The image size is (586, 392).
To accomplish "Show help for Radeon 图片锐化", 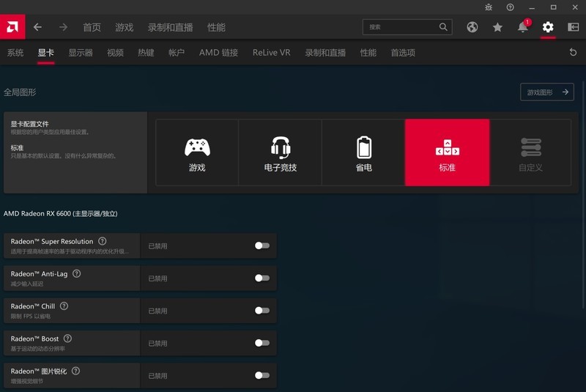I will click(x=75, y=371).
